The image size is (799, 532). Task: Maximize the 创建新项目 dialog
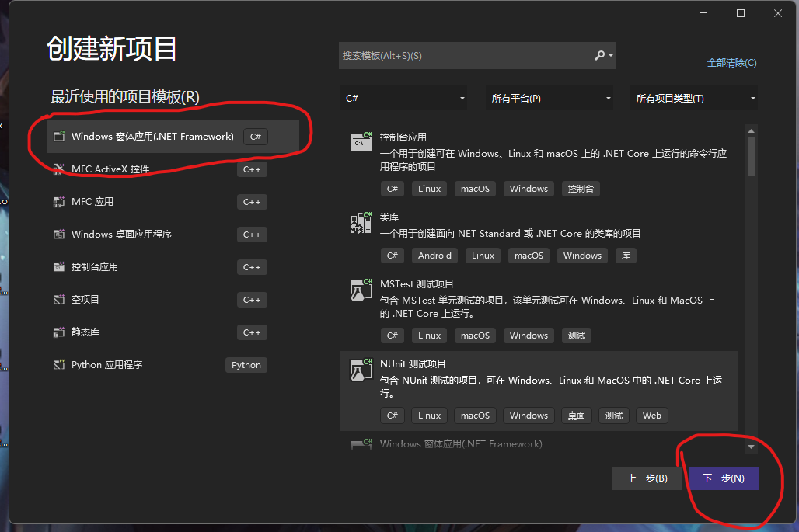[741, 13]
